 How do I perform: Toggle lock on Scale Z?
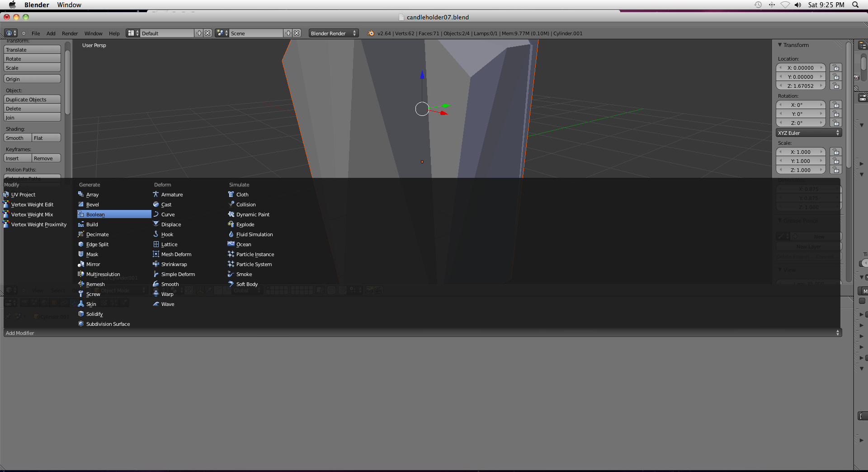[836, 170]
